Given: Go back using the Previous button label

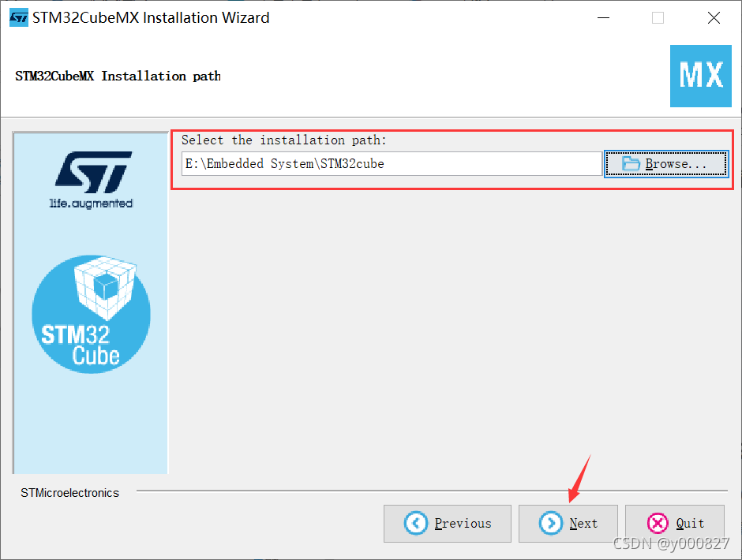Looking at the screenshot, I should click(x=463, y=523).
